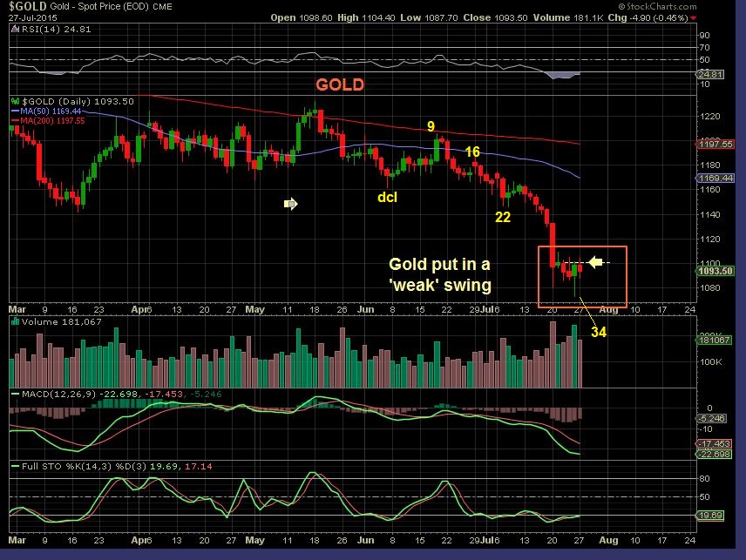Click the 'Gold put in a weak swing' annotation
746x560 pixels.
pyautogui.click(x=439, y=274)
